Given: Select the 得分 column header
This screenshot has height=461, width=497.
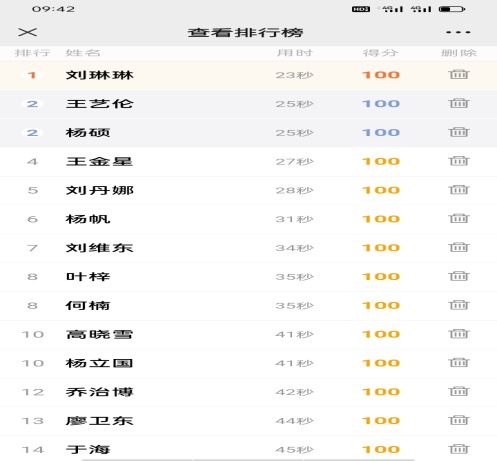Looking at the screenshot, I should 381,53.
